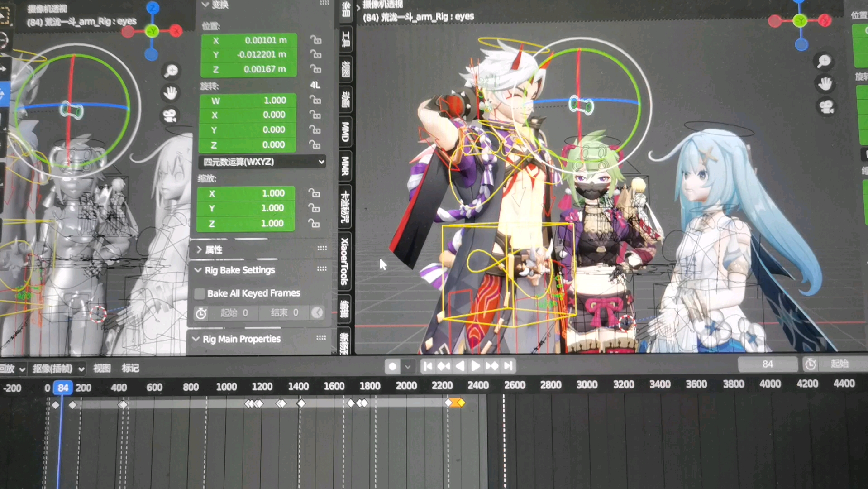Open the 四元数运算(WXYZ) rotation mode dropdown
Screen dimensions: 868x489
(x=262, y=162)
